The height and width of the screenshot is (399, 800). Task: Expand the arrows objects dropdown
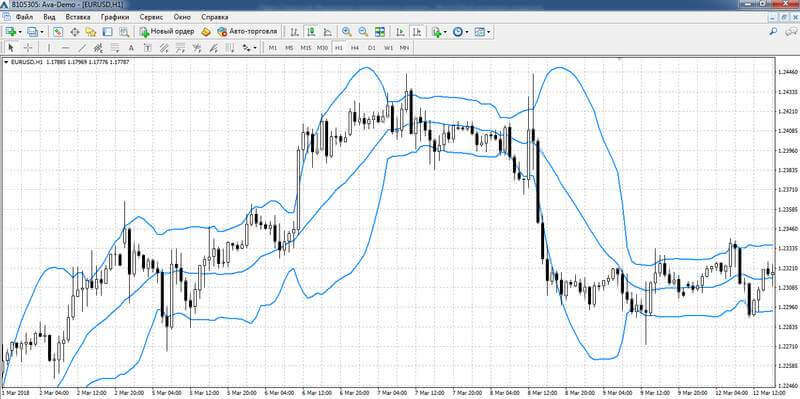[x=255, y=48]
